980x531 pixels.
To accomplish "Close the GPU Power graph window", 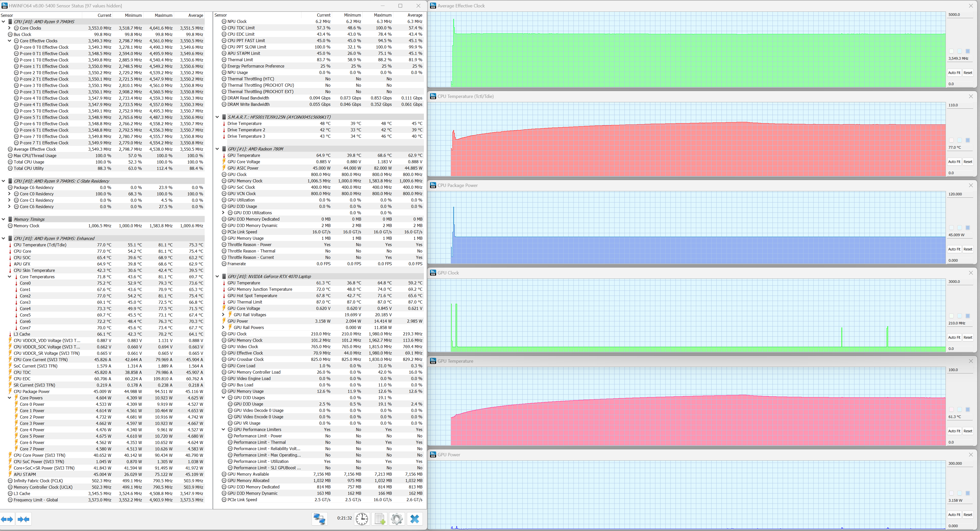I will [x=971, y=454].
